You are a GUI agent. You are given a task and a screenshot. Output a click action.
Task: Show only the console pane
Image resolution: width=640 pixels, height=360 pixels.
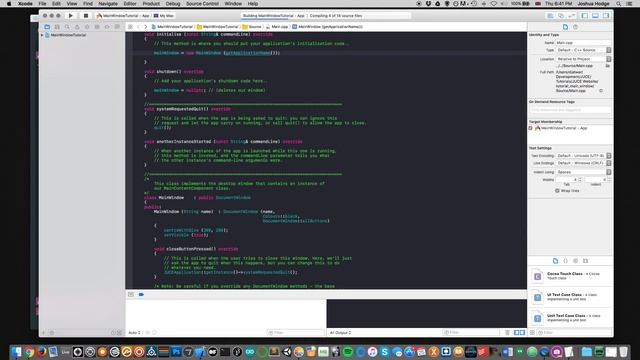[522, 333]
